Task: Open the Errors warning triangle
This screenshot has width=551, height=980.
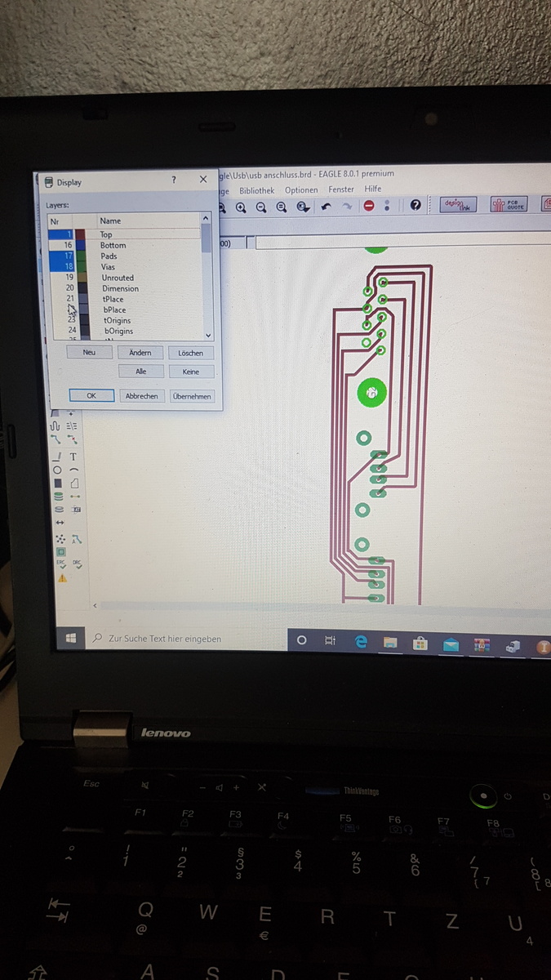Action: click(x=62, y=578)
